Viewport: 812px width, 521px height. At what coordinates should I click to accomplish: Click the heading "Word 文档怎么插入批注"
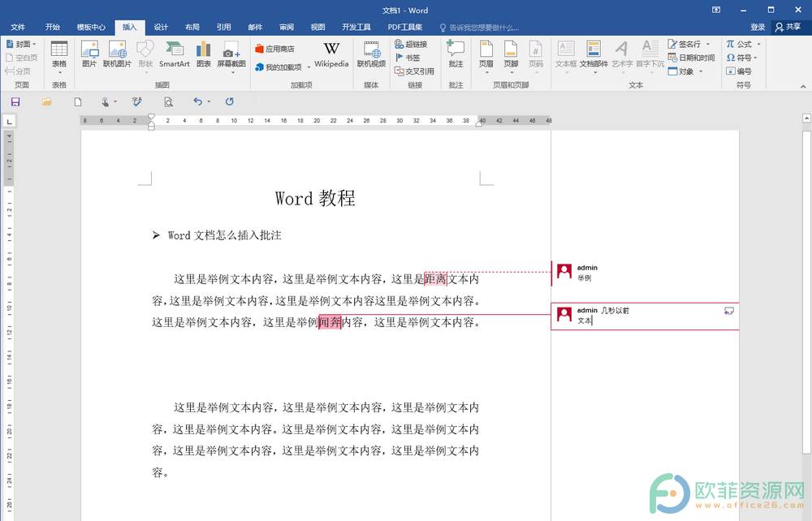[225, 235]
